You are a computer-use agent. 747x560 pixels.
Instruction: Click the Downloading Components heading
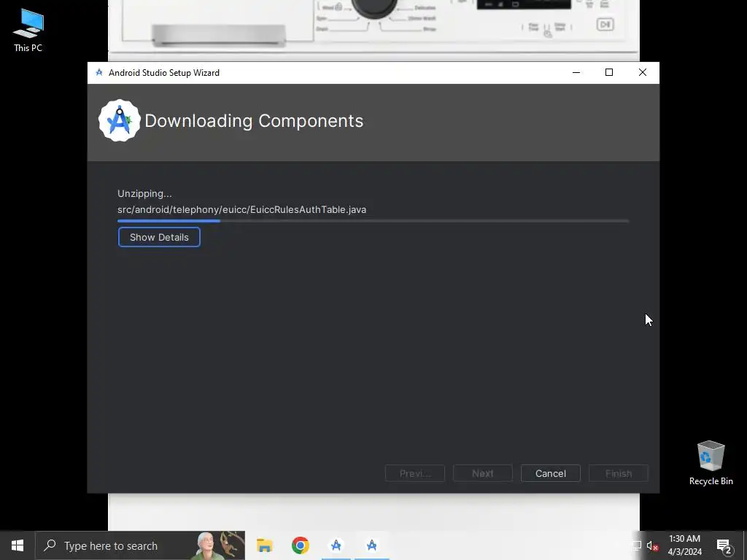254,121
